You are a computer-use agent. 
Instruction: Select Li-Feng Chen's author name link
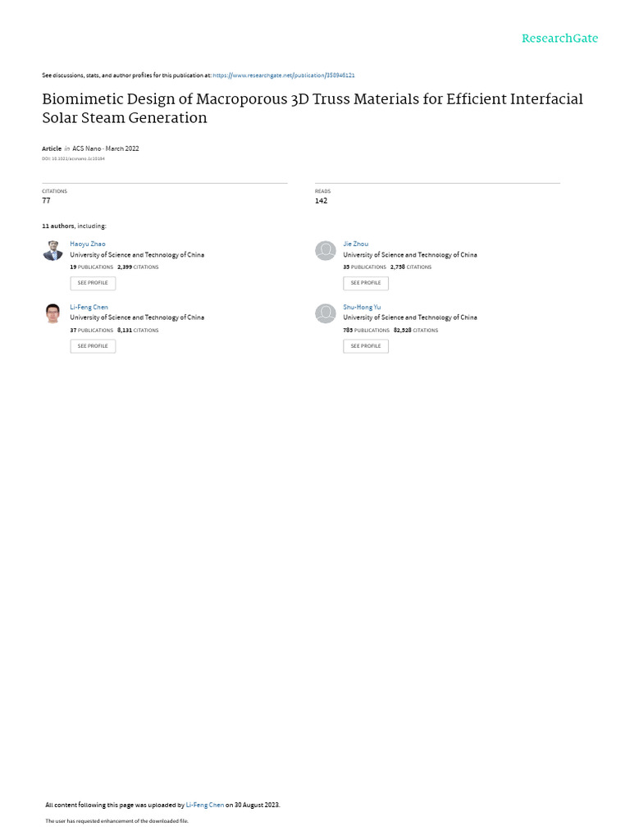pyautogui.click(x=89, y=307)
